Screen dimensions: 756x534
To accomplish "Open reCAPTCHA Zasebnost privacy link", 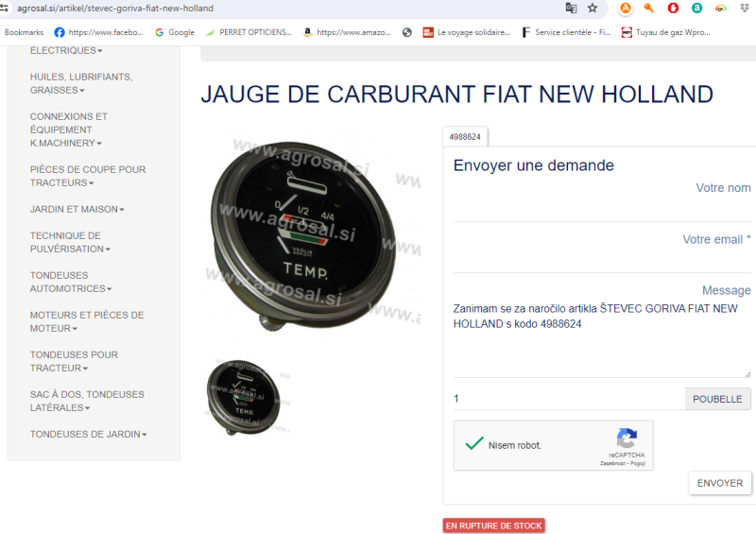I will [x=612, y=463].
